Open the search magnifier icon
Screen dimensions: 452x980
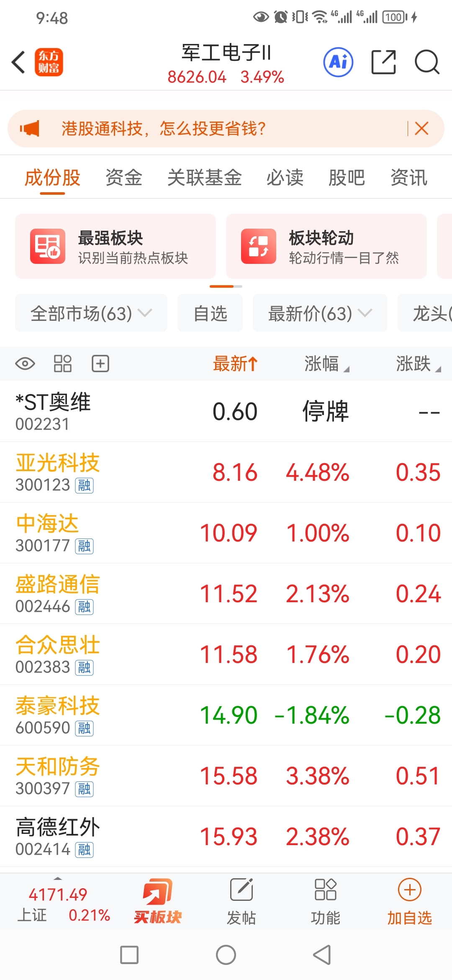[427, 62]
